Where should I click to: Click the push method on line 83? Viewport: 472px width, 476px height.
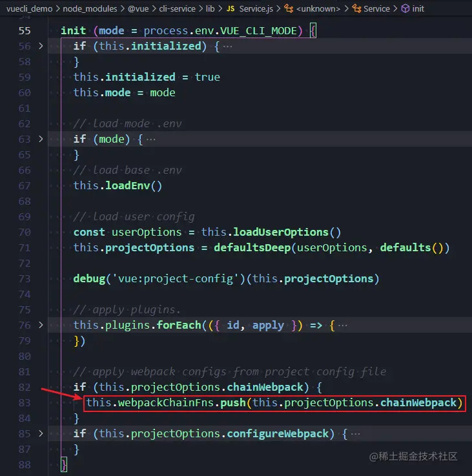point(233,402)
